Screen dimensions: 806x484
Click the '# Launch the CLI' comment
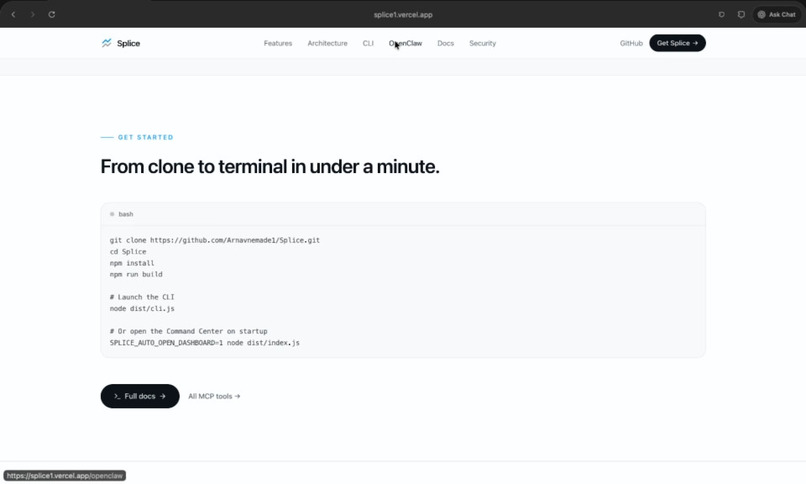click(142, 297)
